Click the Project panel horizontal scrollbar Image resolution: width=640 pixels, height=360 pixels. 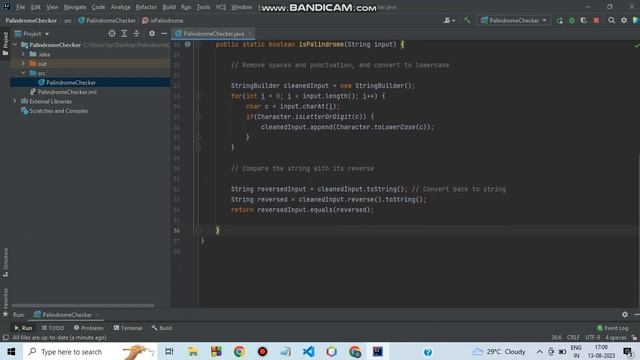pyautogui.click(x=83, y=305)
